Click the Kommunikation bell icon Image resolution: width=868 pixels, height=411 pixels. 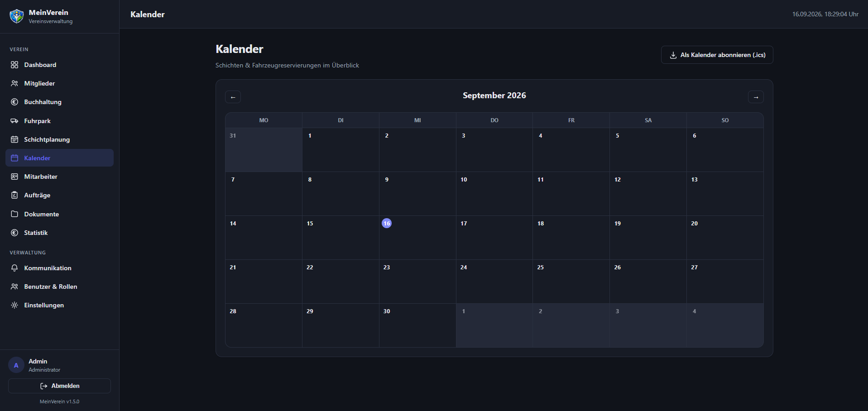click(x=14, y=268)
